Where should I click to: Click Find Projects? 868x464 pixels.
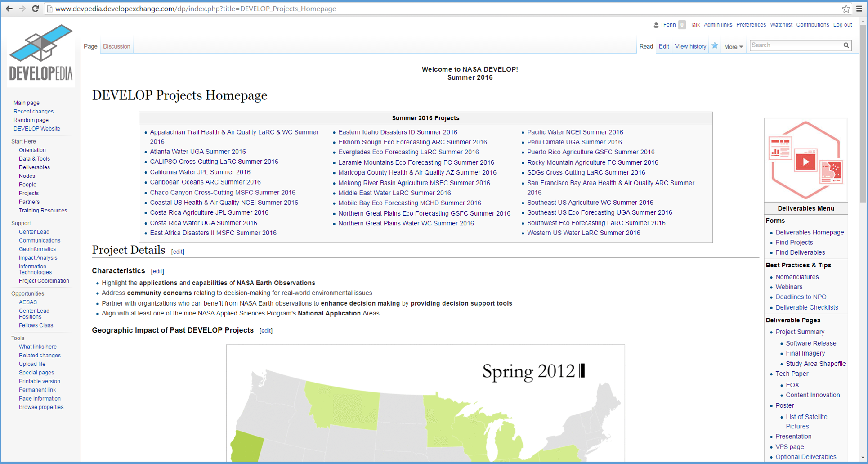(x=794, y=242)
